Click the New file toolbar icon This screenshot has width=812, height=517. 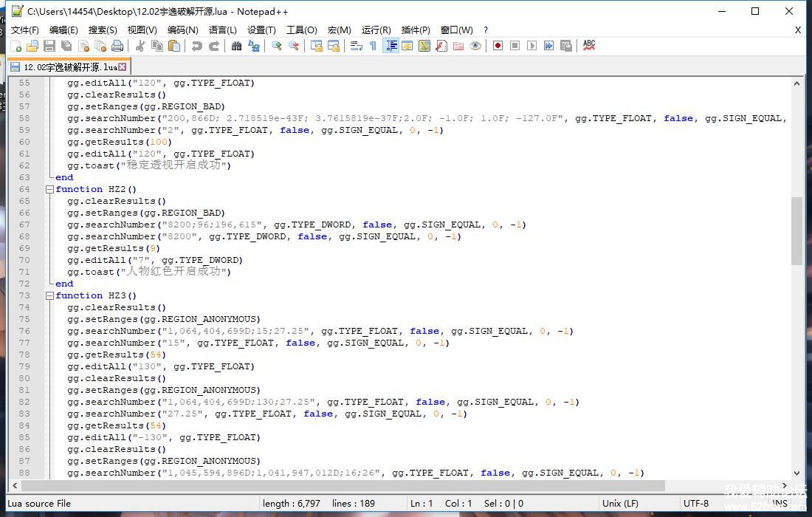coord(16,46)
